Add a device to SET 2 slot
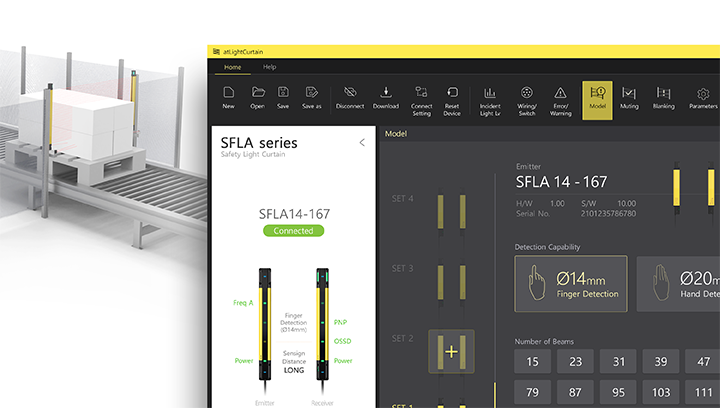The height and width of the screenshot is (408, 720). coord(450,351)
